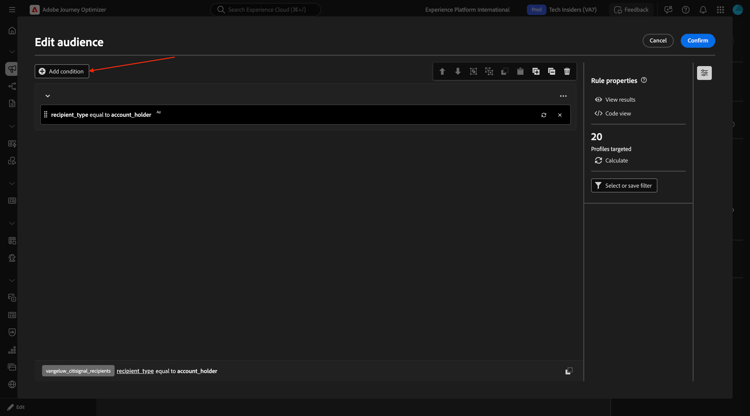Calculate targeted profiles

[611, 161]
